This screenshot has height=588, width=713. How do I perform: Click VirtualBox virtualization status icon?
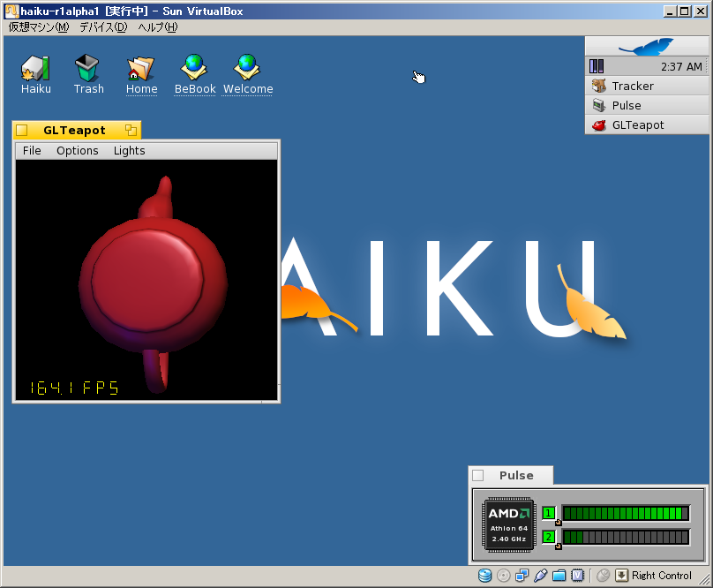577,576
